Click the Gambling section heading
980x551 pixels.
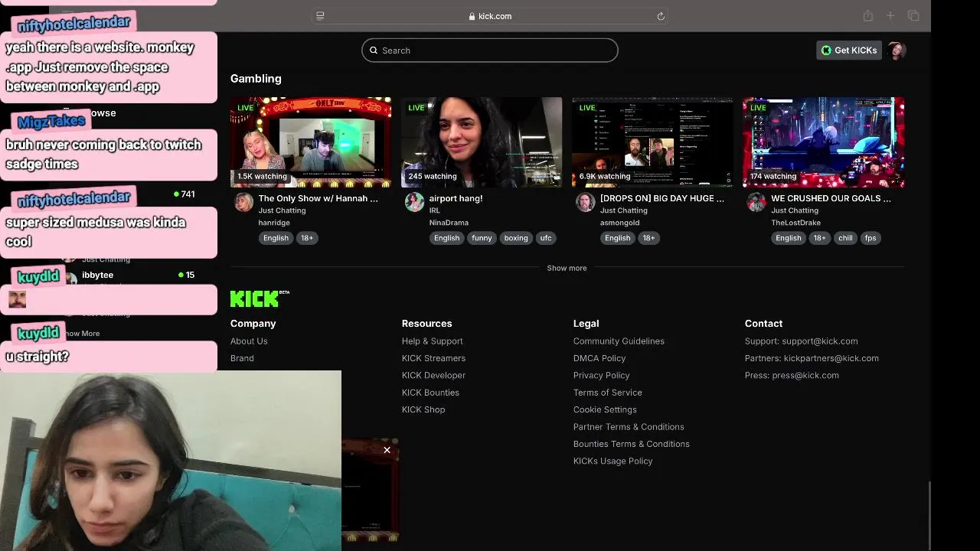click(256, 79)
